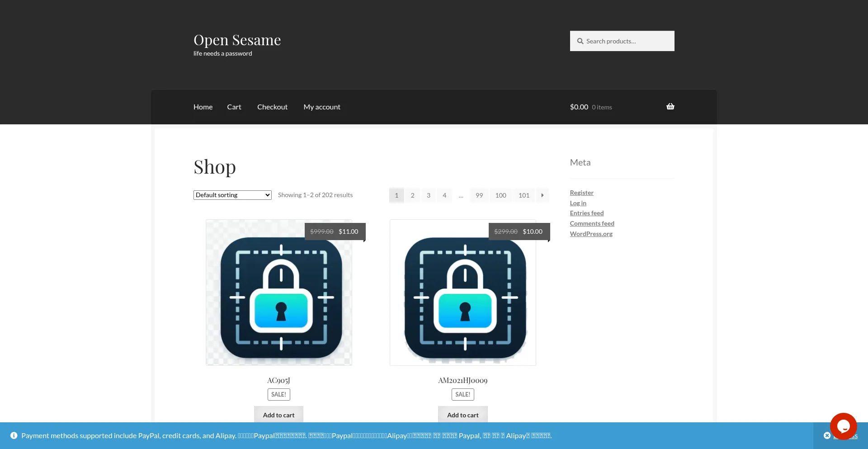868x449 pixels.
Task: Click the shopping basket icon
Action: [x=670, y=107]
